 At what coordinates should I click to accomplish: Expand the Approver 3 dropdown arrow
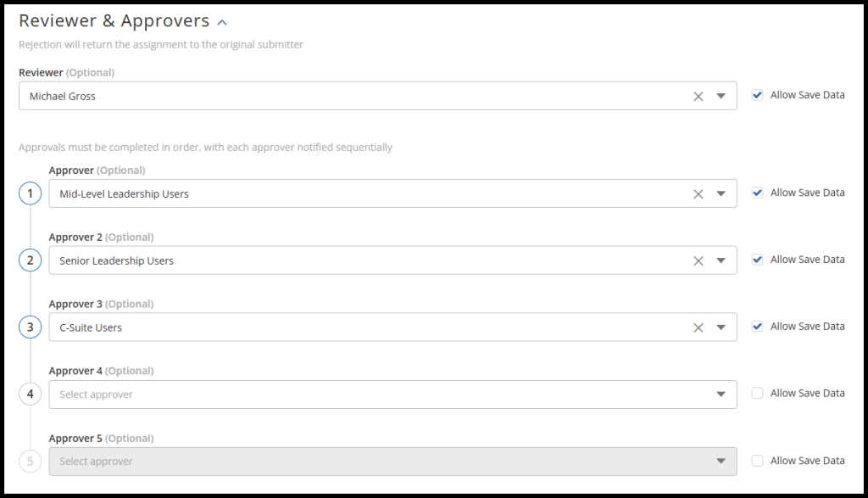coord(721,327)
